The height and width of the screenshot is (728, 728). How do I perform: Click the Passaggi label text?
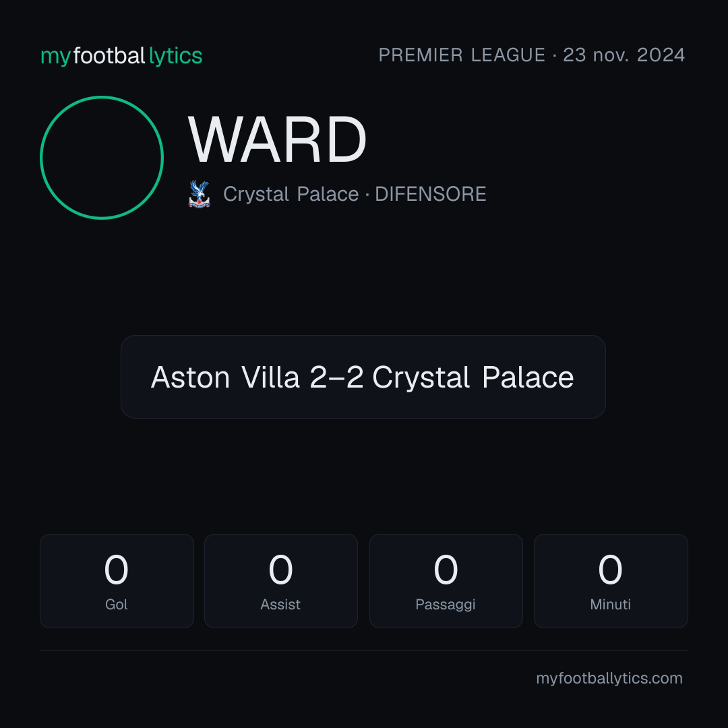point(446,605)
